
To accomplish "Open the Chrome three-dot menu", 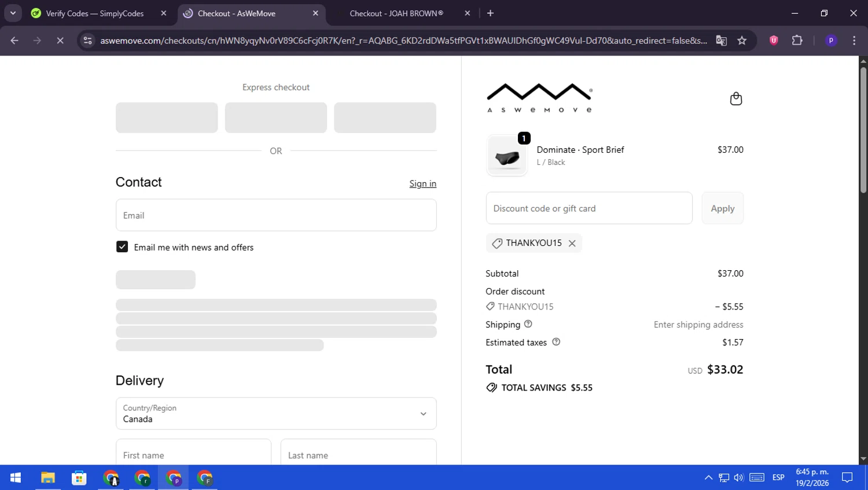I will (x=854, y=40).
